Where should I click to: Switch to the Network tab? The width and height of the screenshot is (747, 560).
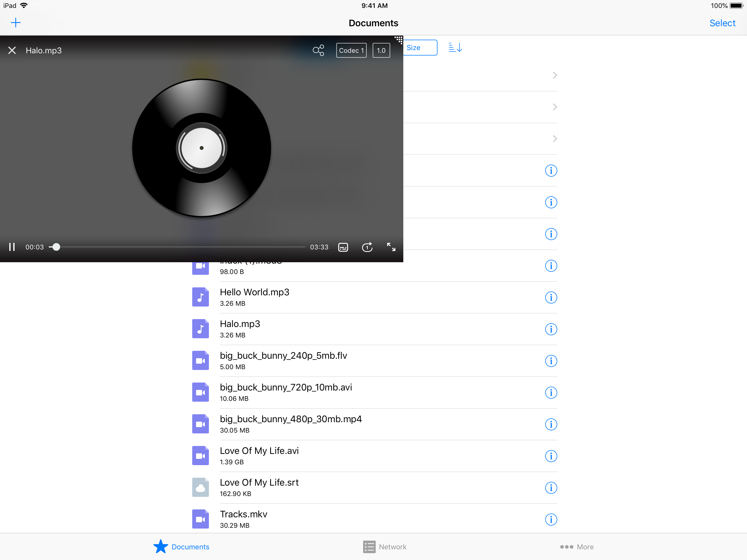[x=385, y=547]
